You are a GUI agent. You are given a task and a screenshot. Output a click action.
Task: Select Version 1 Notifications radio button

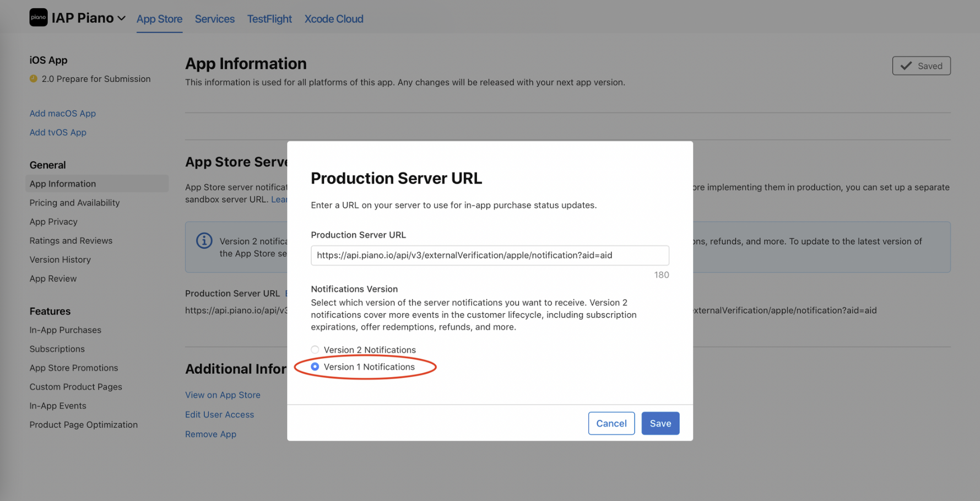pyautogui.click(x=315, y=367)
